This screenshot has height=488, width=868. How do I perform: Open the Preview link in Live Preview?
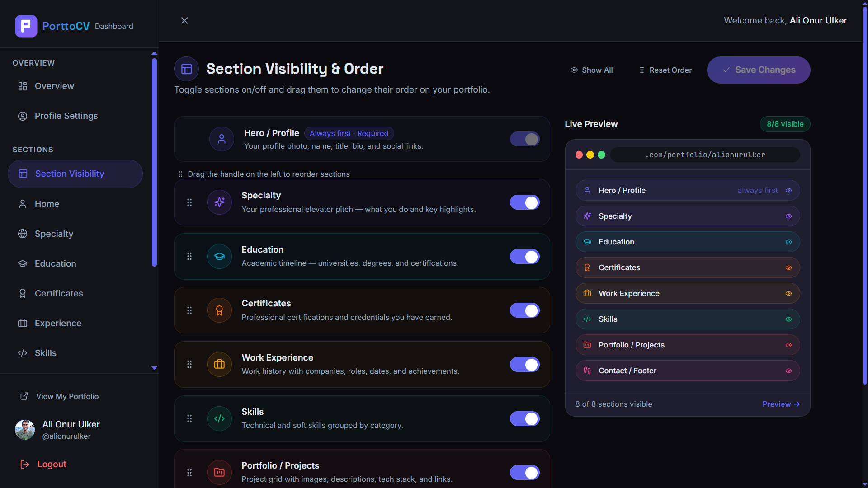781,404
